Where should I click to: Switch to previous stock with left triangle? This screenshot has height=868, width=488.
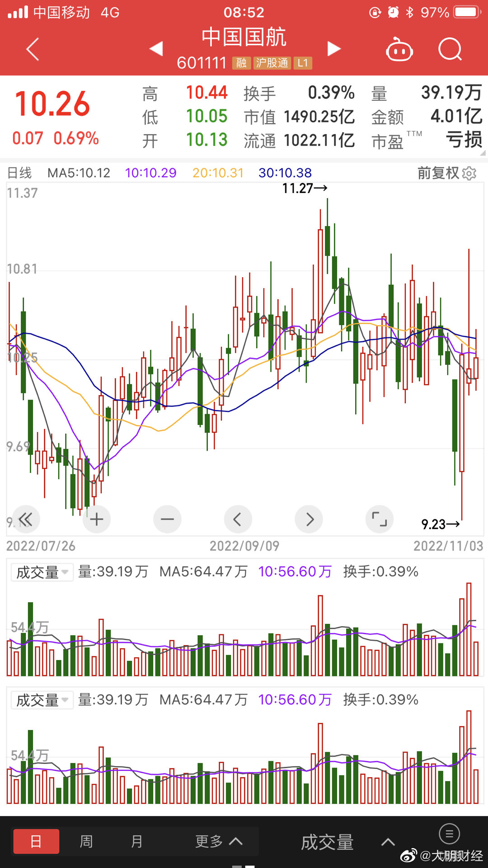(156, 48)
